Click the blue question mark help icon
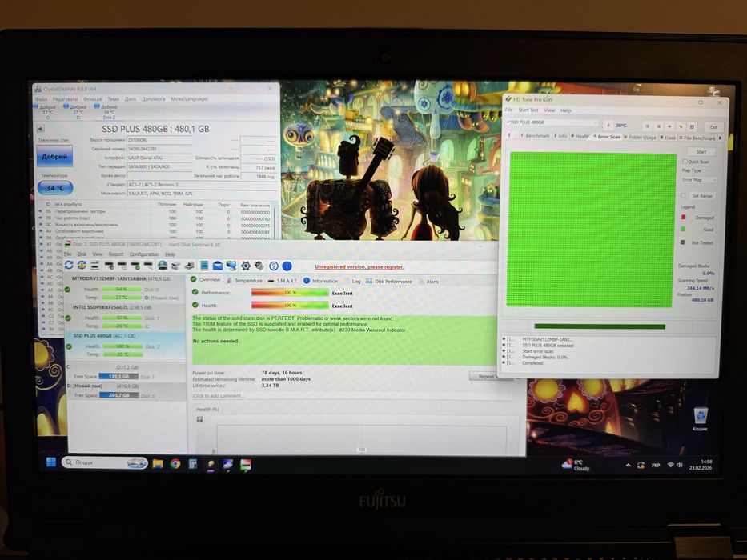The image size is (747, 560). (x=274, y=266)
